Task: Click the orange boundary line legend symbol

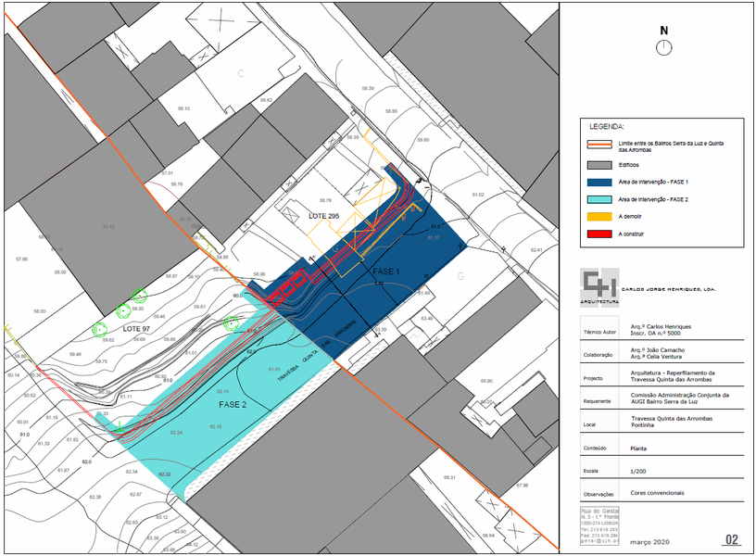Action: coord(599,145)
